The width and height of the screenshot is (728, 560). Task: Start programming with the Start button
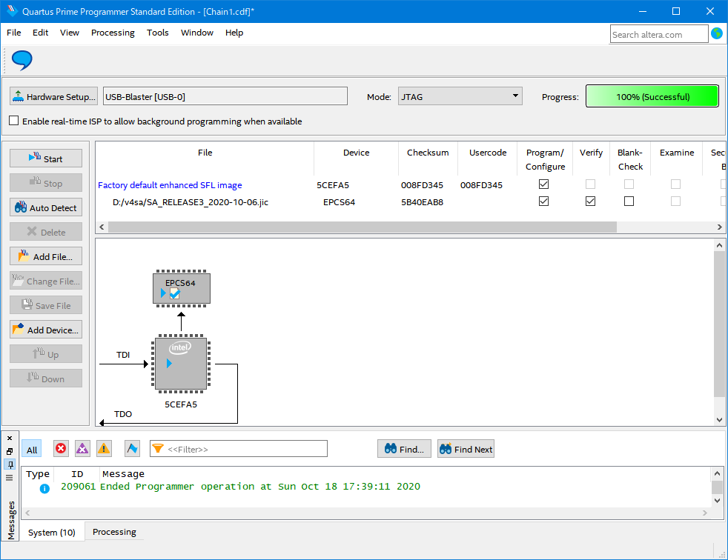(46, 159)
